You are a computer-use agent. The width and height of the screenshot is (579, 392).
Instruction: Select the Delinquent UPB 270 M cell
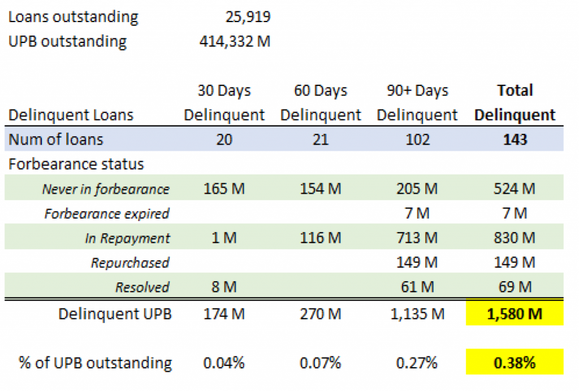click(321, 313)
